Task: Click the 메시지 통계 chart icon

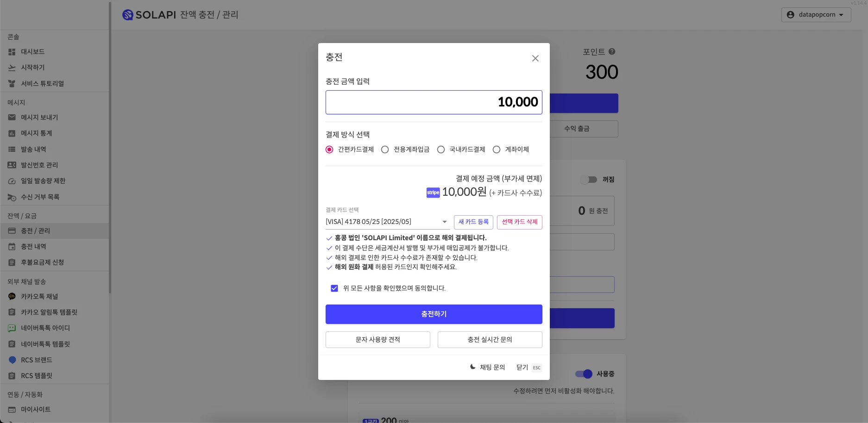Action: click(12, 133)
